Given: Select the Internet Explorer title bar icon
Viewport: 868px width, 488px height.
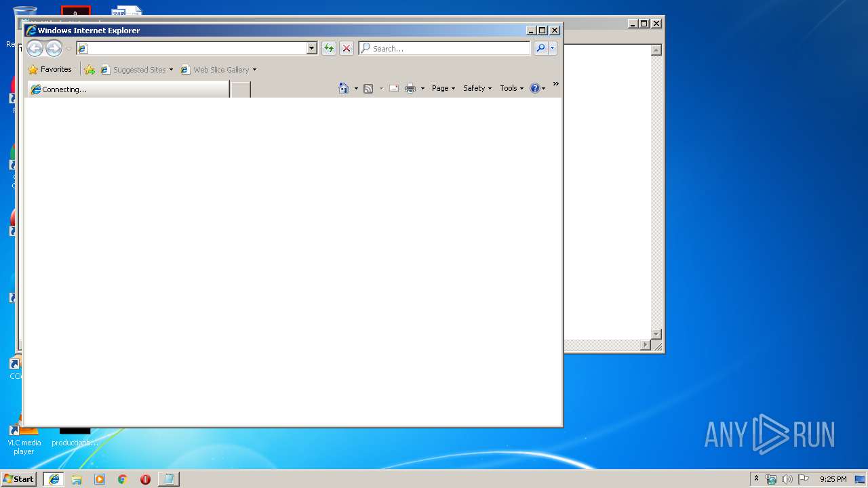Looking at the screenshot, I should click(x=31, y=30).
